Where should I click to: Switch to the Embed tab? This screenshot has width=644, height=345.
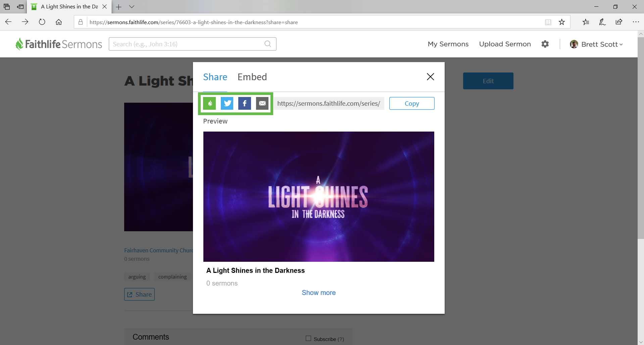(x=252, y=77)
